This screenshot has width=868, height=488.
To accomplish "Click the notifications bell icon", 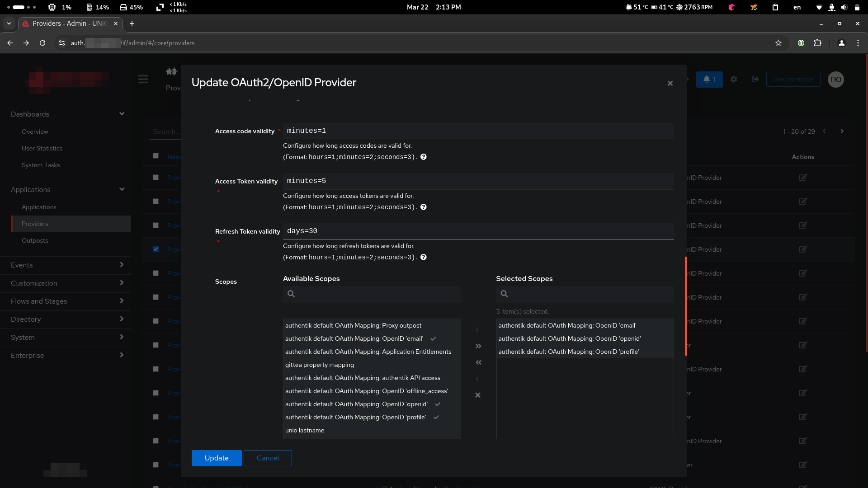I will [707, 80].
